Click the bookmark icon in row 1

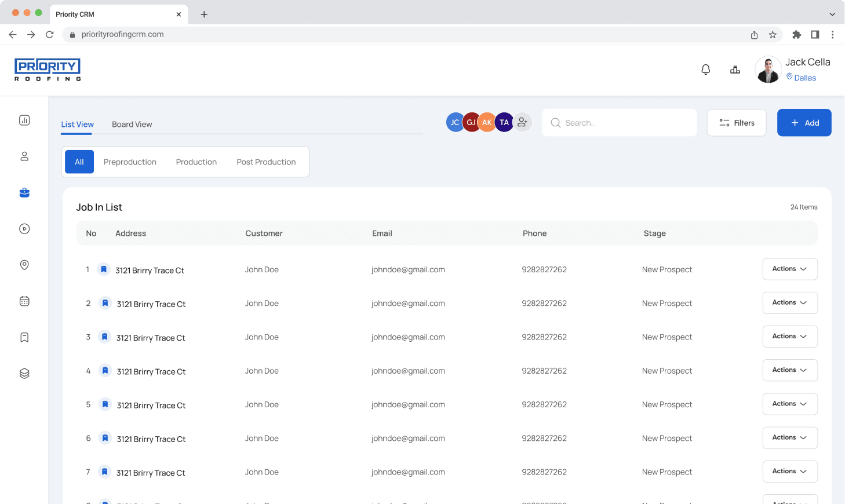pos(103,269)
